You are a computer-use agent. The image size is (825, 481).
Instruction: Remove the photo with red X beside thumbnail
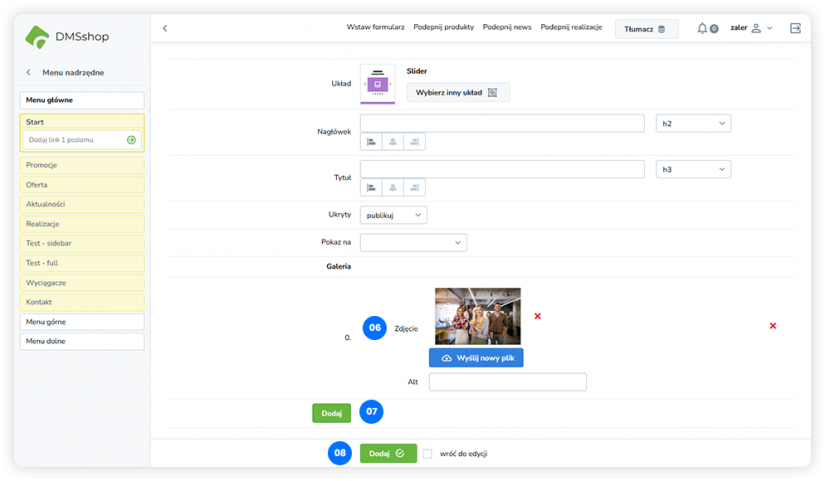coord(537,316)
